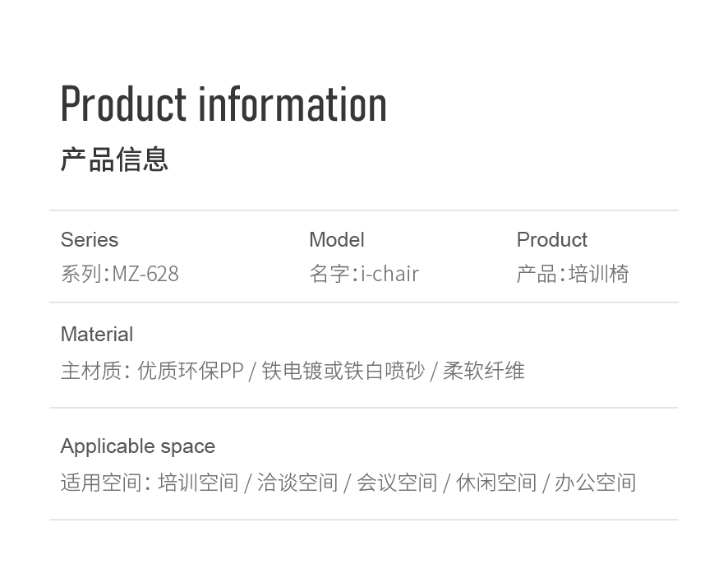Select the Material label

click(97, 335)
